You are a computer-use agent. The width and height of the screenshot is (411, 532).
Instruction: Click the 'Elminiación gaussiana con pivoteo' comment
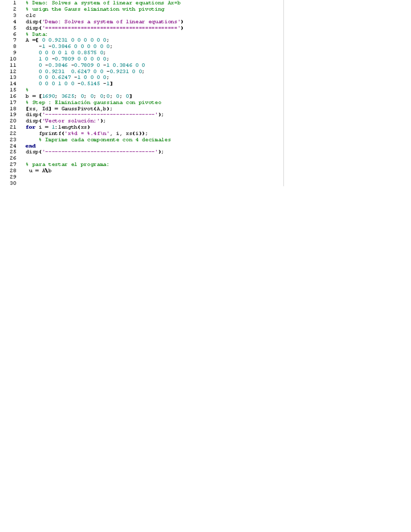click(108, 102)
